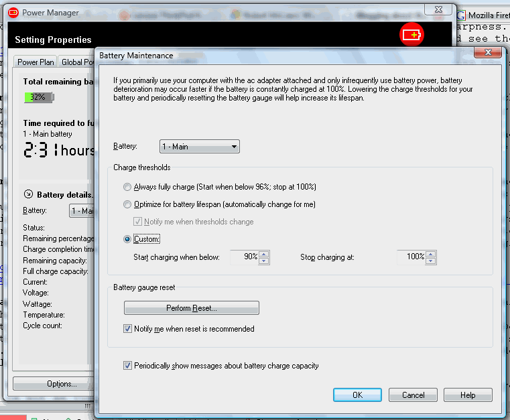Toggle periodic battery charge capacity messages checkbox
Image resolution: width=510 pixels, height=420 pixels.
pos(127,366)
